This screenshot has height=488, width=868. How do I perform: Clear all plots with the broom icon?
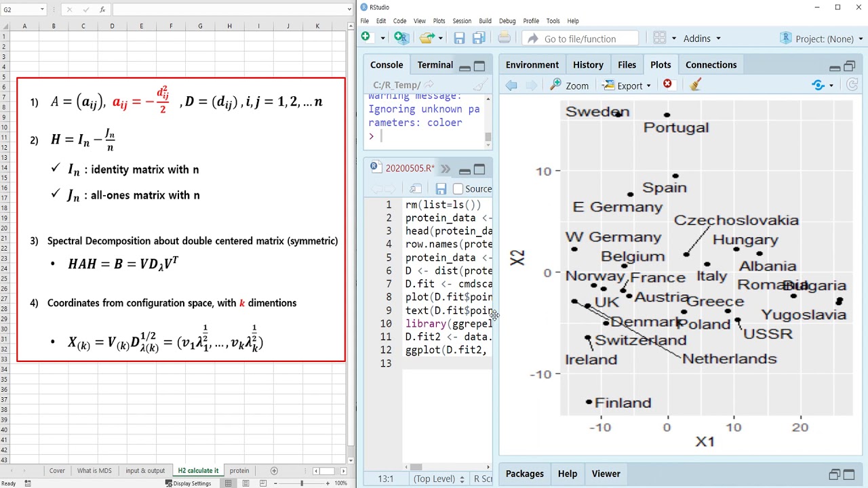[695, 85]
